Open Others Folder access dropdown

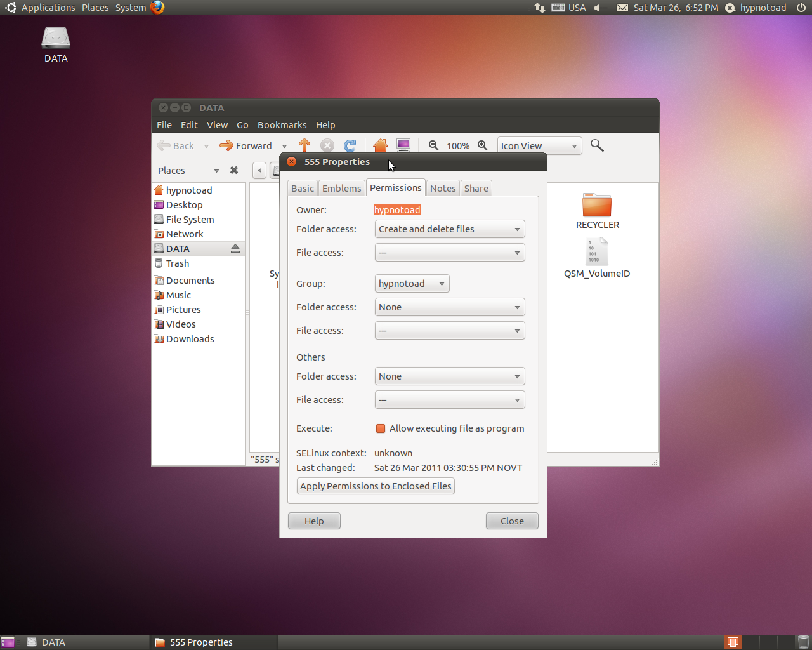(x=450, y=376)
